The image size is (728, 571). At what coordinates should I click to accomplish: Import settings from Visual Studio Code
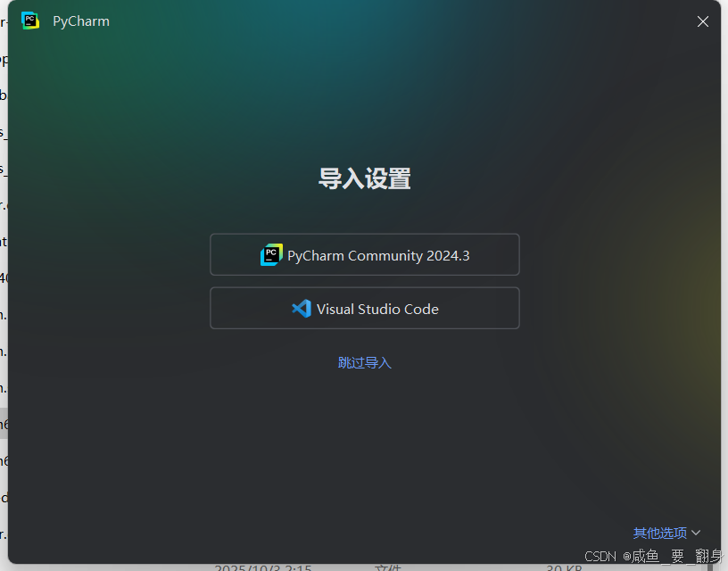(365, 308)
